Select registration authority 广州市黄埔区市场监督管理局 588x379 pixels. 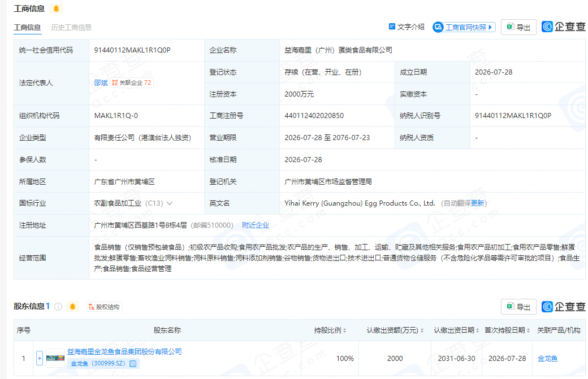click(x=328, y=182)
